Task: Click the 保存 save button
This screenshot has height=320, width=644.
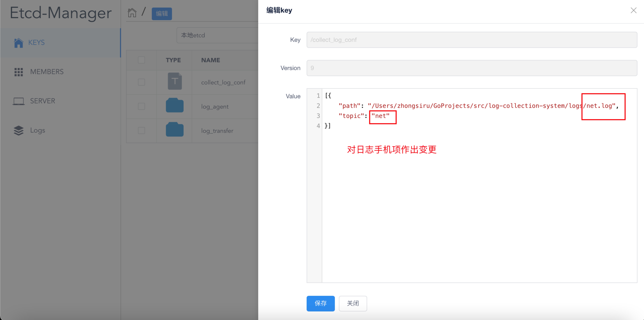Action: [320, 304]
